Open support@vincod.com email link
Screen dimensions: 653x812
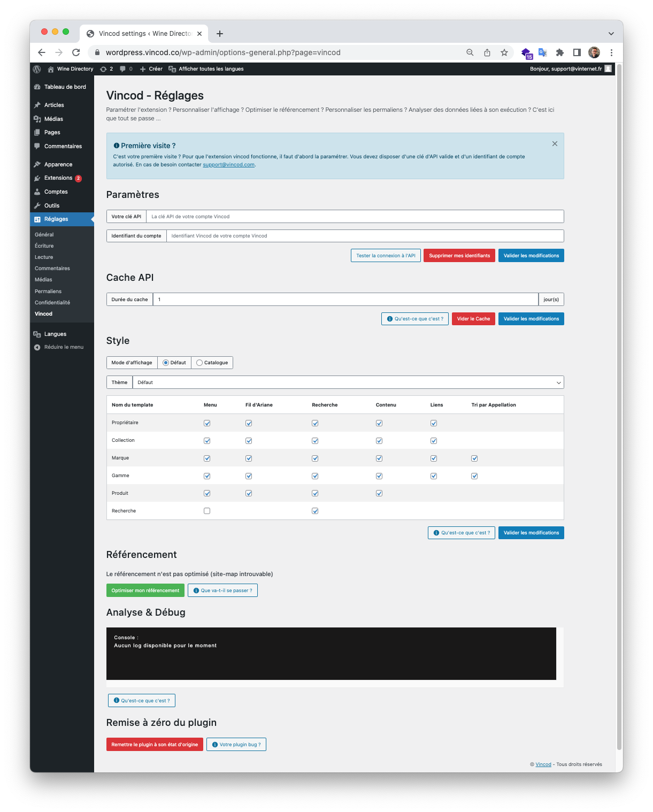pos(228,165)
